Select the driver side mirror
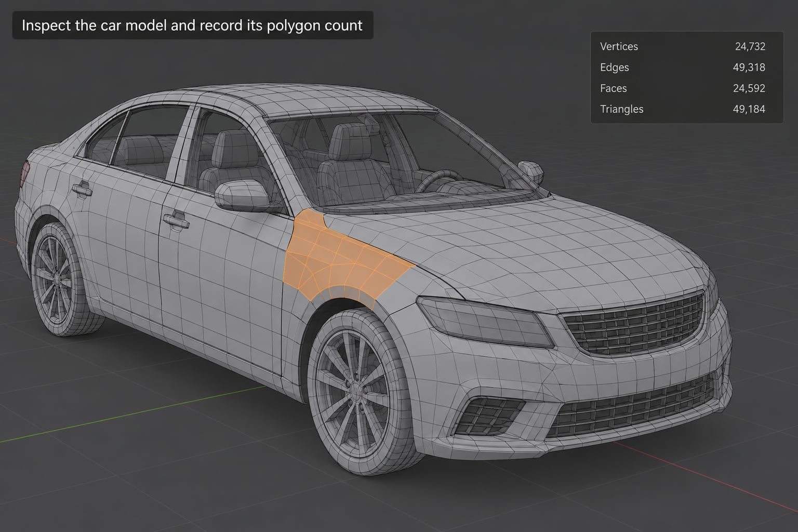This screenshot has height=532, width=798. [x=243, y=195]
